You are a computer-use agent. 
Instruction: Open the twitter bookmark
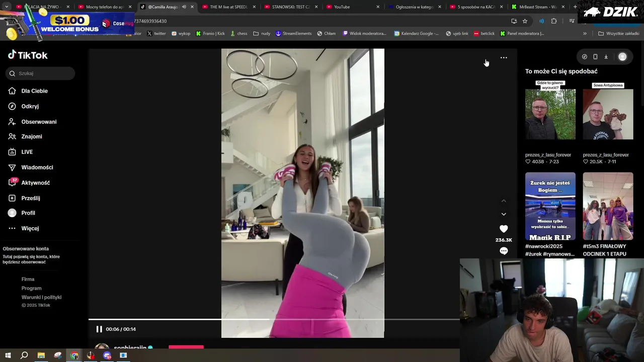click(x=156, y=34)
